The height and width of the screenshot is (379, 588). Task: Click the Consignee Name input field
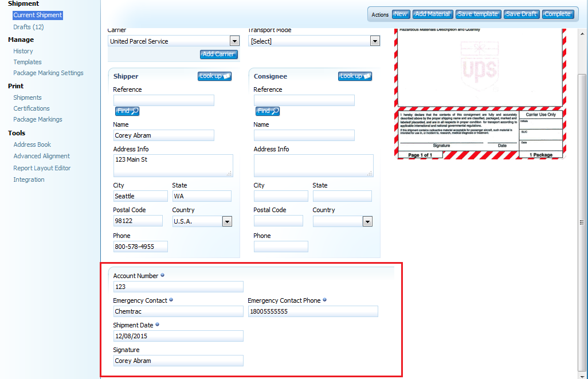click(x=304, y=135)
